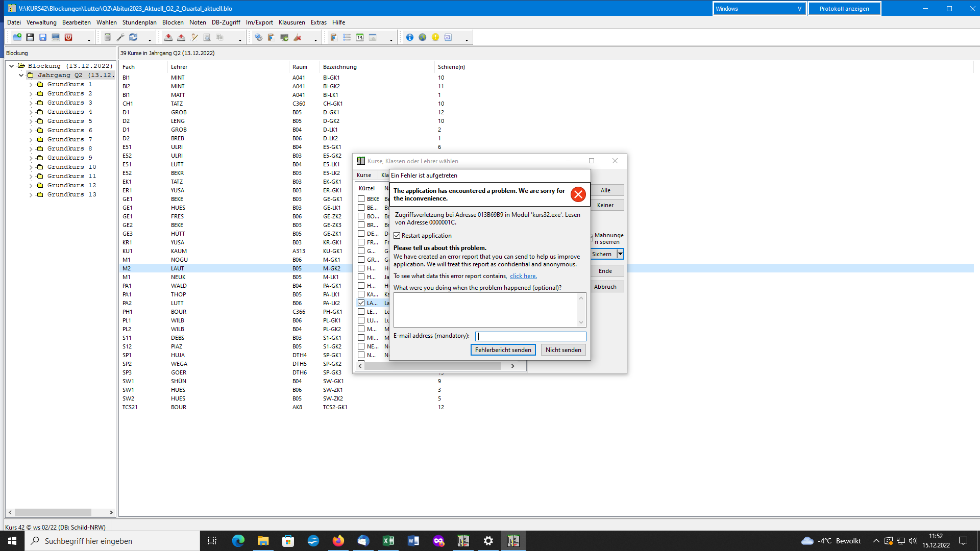This screenshot has width=980, height=551.
Task: Click the blue info circle icon
Action: coord(410,37)
